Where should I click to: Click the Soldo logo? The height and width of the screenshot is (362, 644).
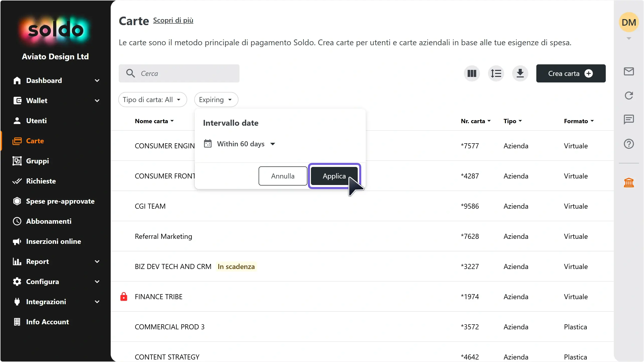(x=55, y=30)
